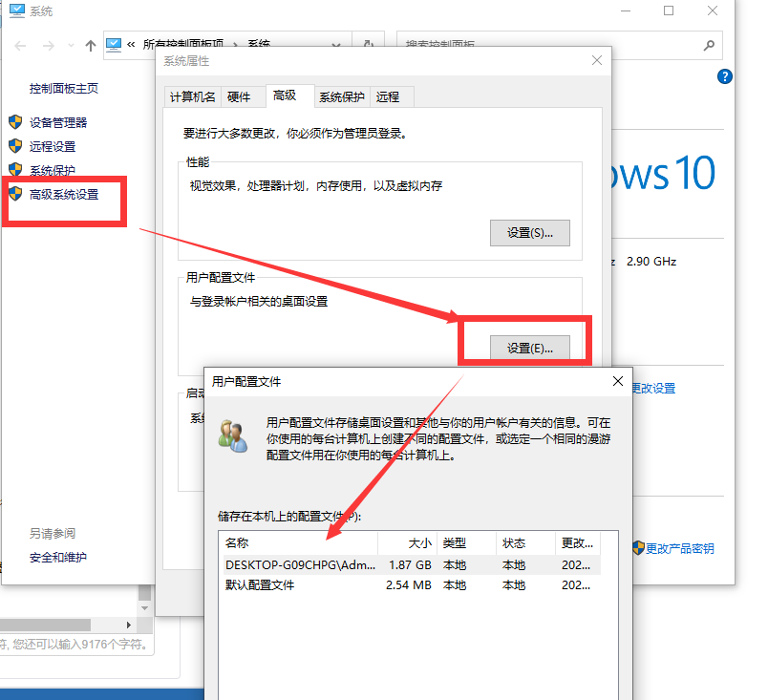Select the 系统保护 tab
The height and width of the screenshot is (700, 768).
pyautogui.click(x=341, y=96)
